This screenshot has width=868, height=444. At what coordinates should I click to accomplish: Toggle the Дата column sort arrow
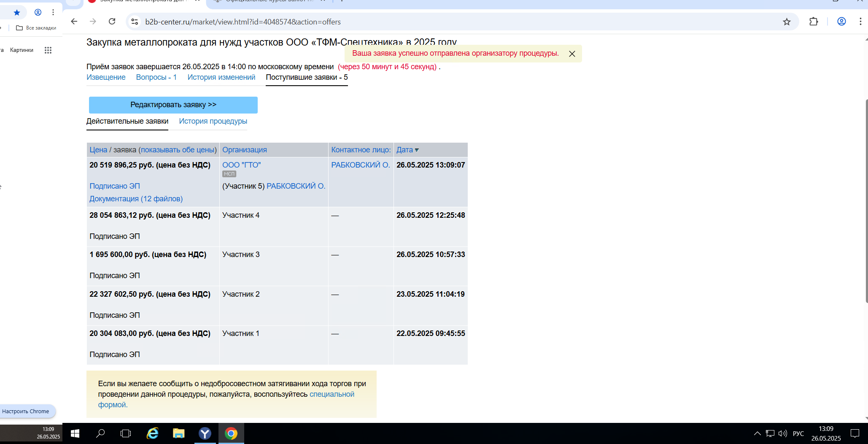click(417, 150)
